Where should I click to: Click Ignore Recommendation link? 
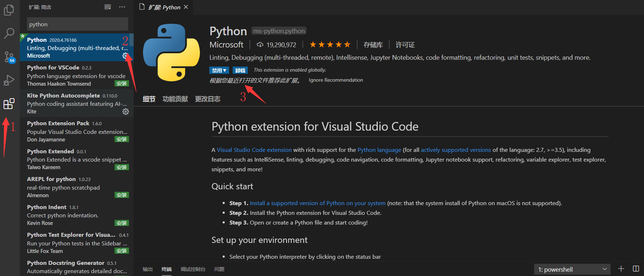[336, 80]
